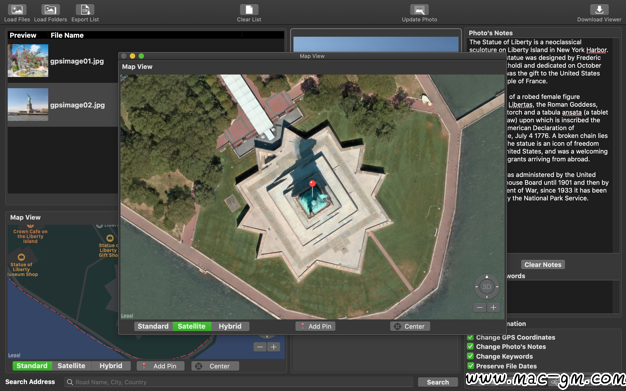Click the red pin on the statue
The width and height of the screenshot is (626, 391).
point(312,184)
